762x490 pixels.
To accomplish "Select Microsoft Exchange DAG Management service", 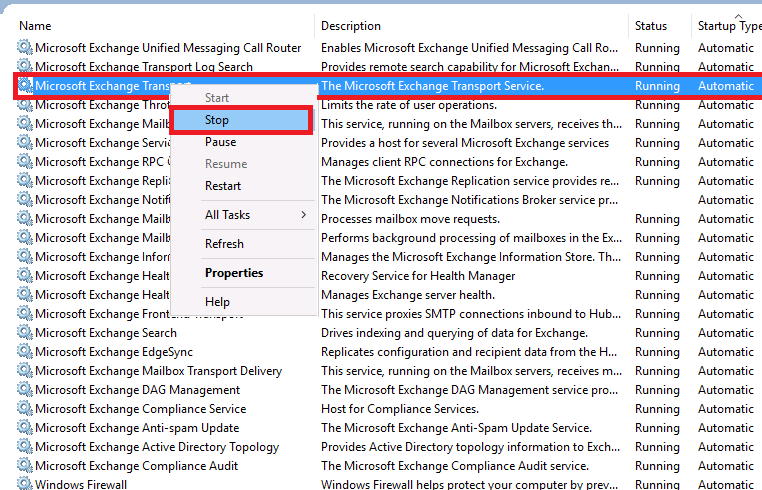I will 138,390.
